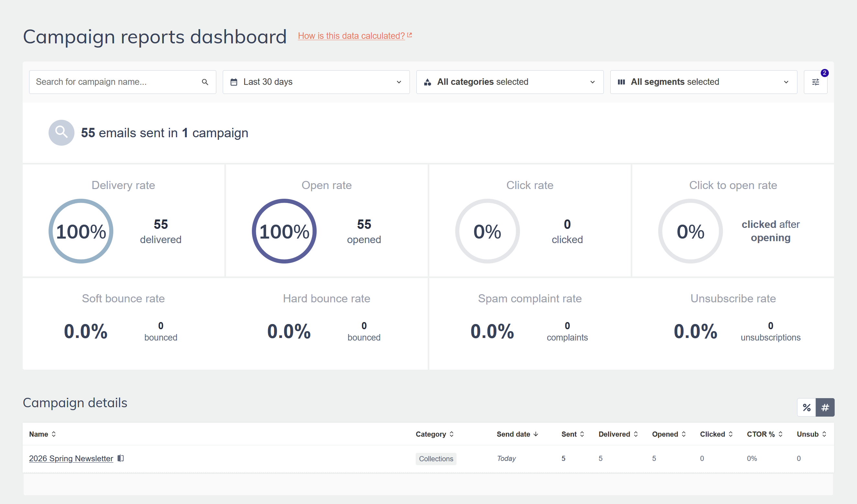Click the Open rate 100% progress ring
857x504 pixels.
pyautogui.click(x=284, y=231)
